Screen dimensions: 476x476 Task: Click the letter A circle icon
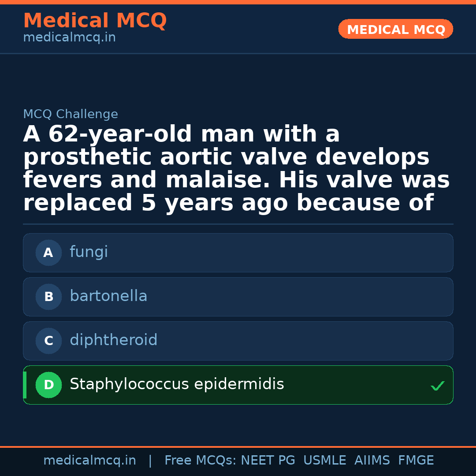pyautogui.click(x=48, y=253)
